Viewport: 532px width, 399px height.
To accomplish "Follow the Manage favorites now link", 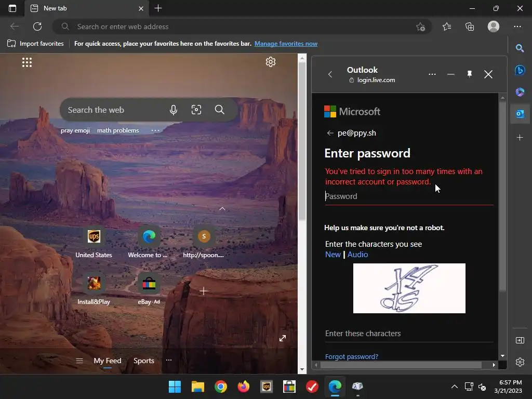I will (x=286, y=44).
